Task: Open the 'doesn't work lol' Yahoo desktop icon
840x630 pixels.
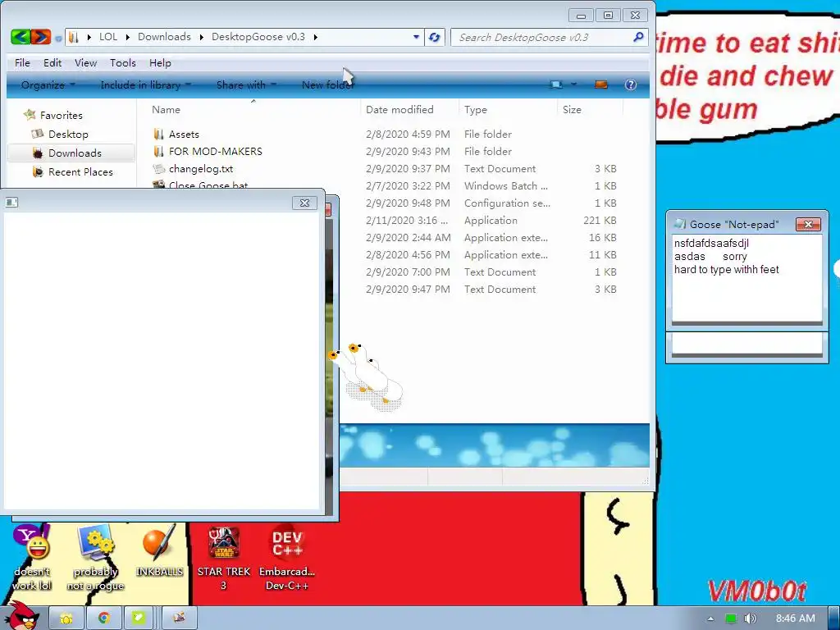Action: tap(32, 558)
